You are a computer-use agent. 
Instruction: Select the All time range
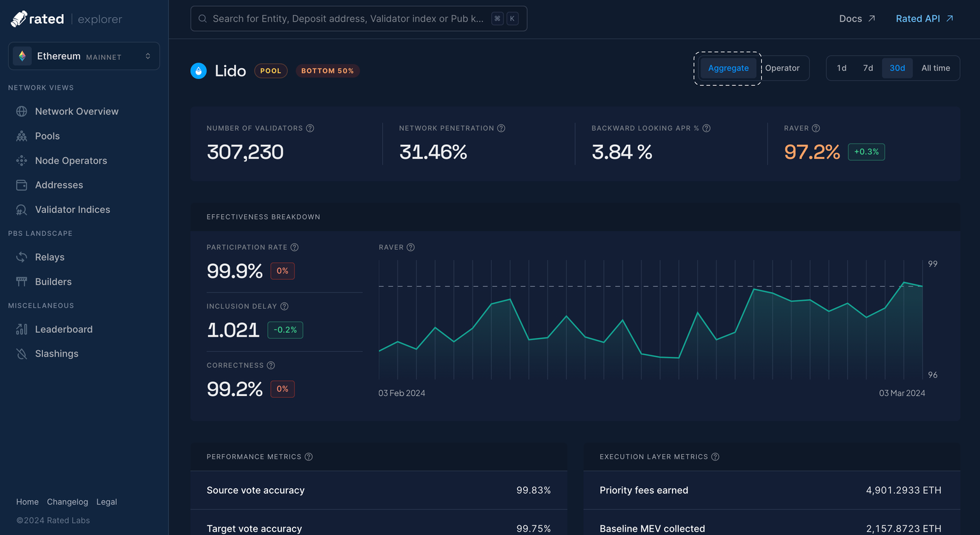[x=935, y=68]
